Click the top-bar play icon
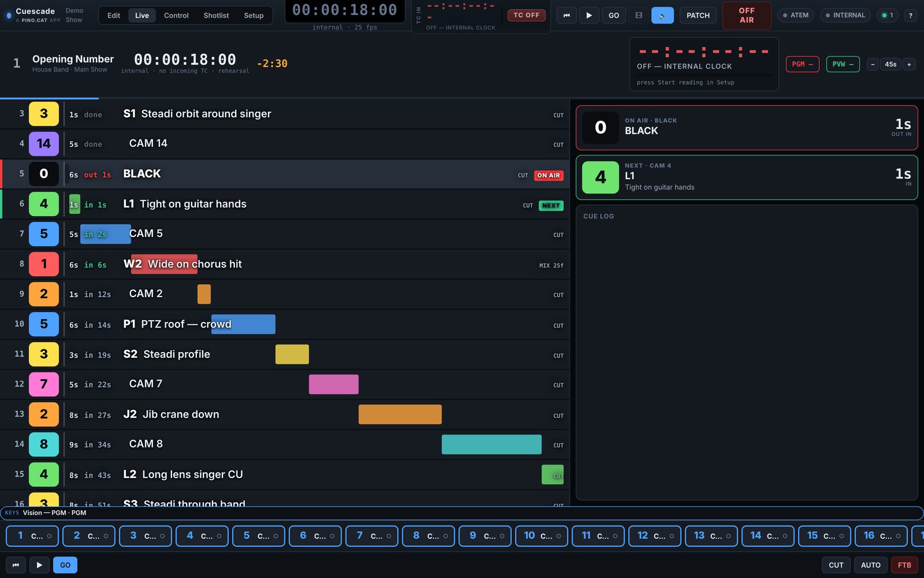 pyautogui.click(x=588, y=16)
